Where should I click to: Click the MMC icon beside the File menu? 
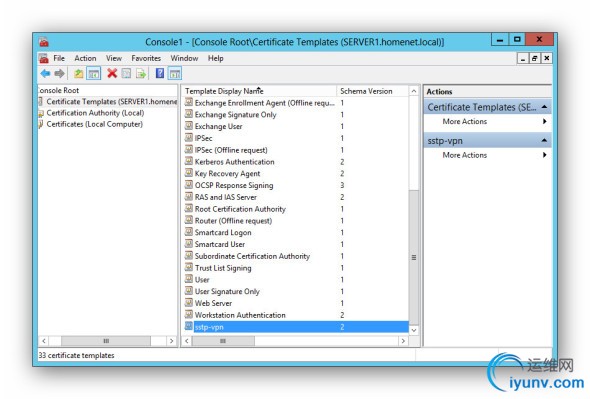pos(44,58)
